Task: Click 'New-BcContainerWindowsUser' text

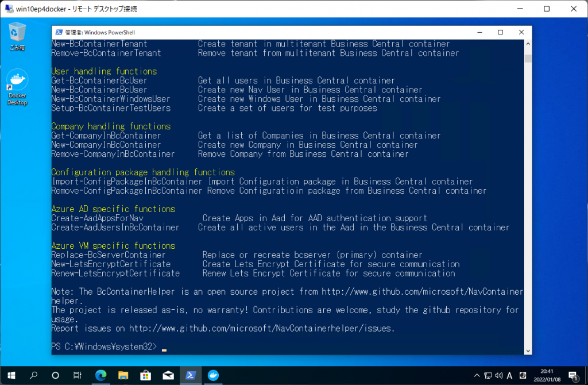Action: pos(111,99)
